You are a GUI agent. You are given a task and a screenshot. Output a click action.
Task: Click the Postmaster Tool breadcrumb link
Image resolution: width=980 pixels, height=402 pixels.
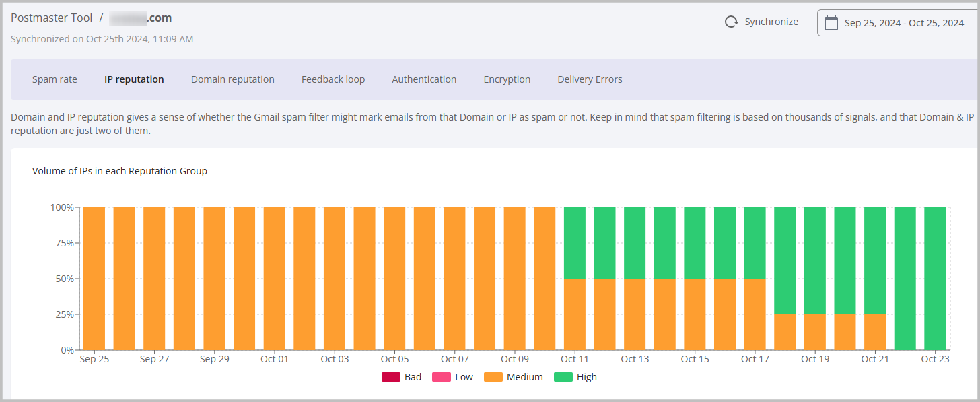point(51,18)
